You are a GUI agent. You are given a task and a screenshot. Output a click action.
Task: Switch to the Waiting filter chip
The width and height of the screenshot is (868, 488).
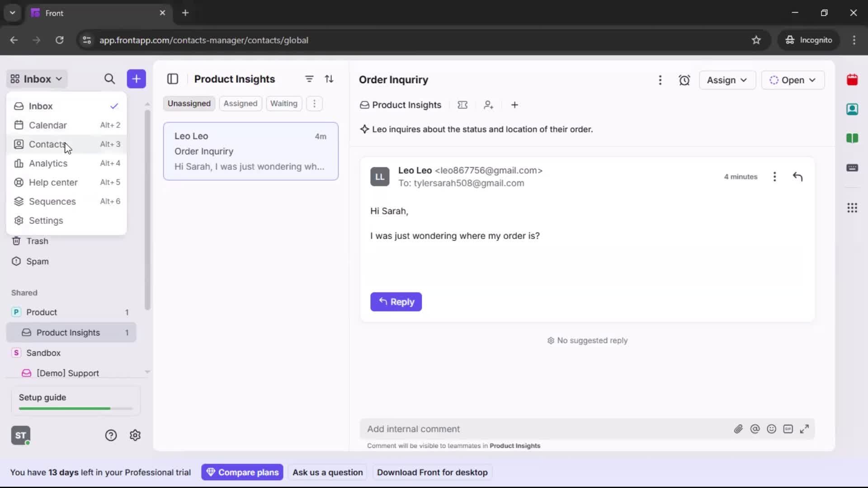pyautogui.click(x=283, y=103)
